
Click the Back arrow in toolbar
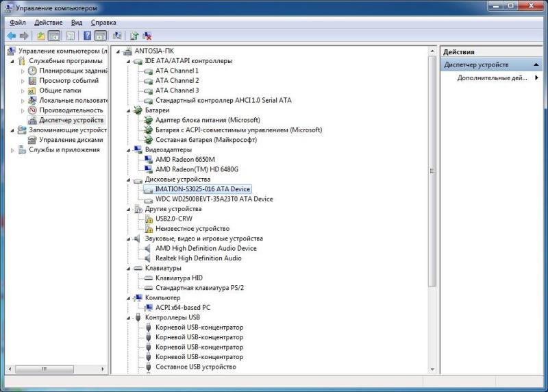click(x=11, y=36)
